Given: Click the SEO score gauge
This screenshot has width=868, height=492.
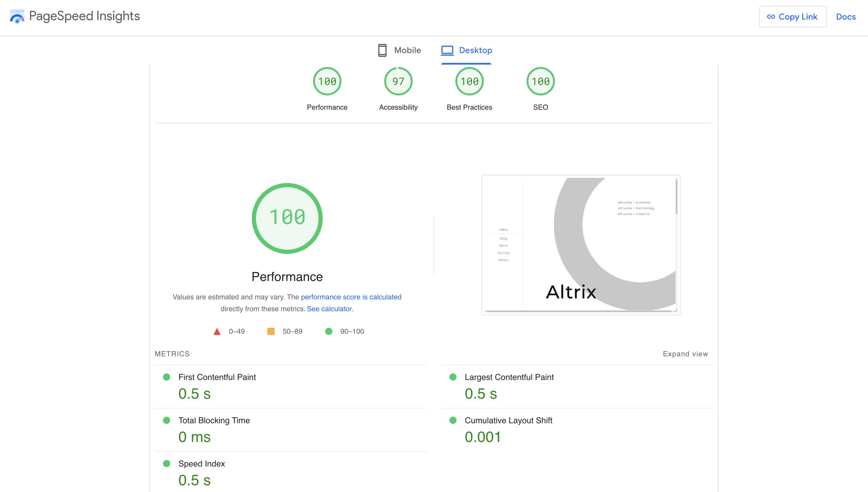Looking at the screenshot, I should (x=540, y=81).
